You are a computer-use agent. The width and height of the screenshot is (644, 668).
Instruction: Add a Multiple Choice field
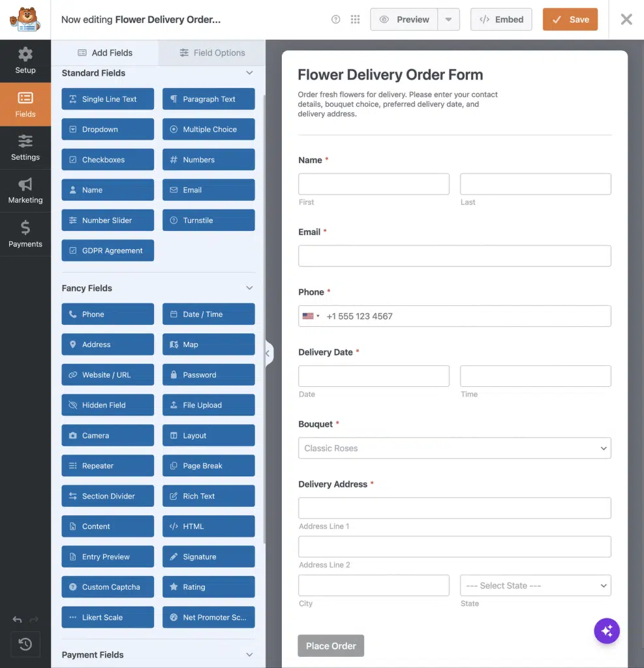[208, 129]
